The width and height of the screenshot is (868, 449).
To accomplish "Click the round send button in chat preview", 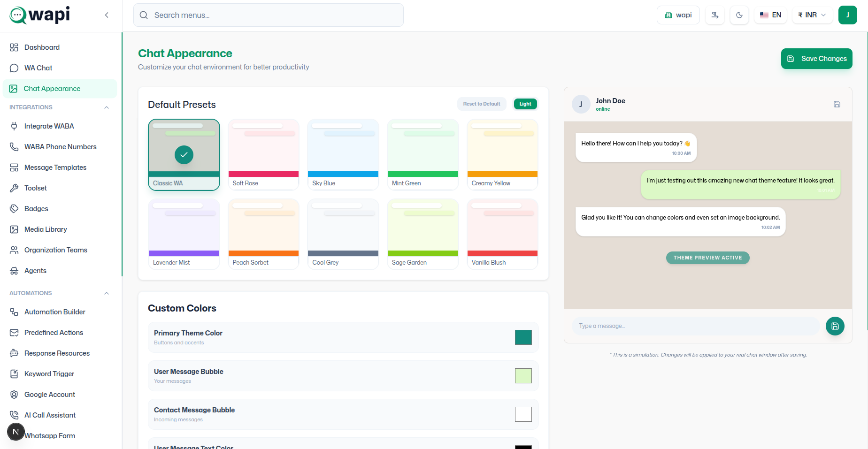I will (x=835, y=326).
